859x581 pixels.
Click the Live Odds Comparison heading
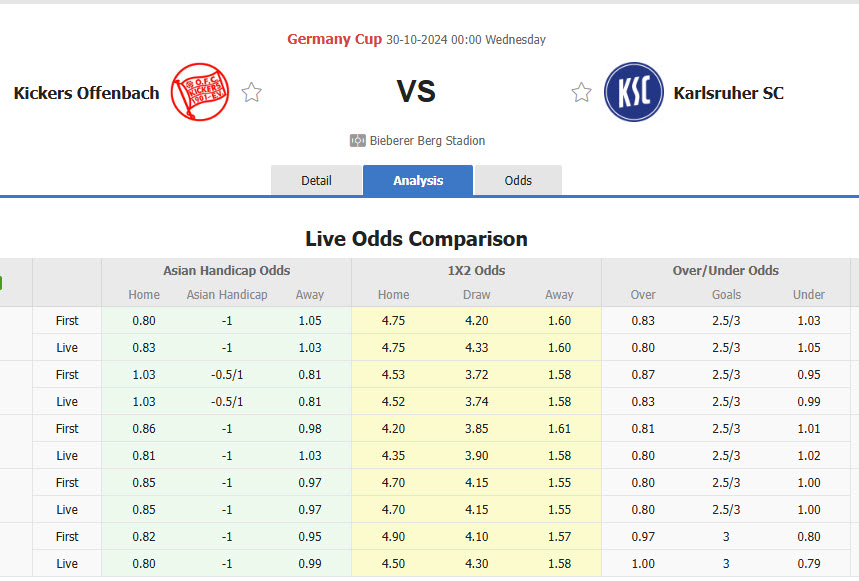point(417,239)
